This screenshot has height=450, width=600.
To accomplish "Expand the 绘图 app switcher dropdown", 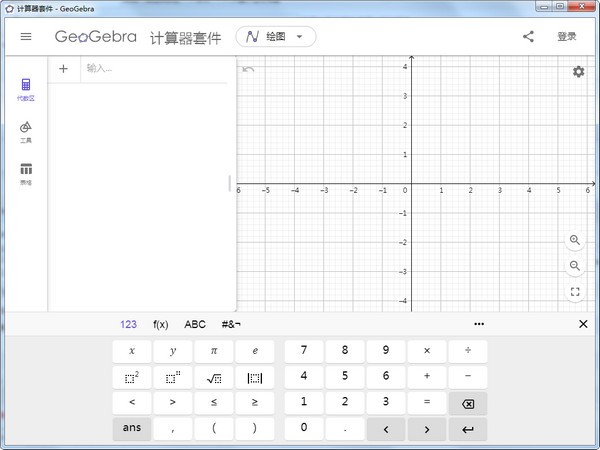I will pos(276,37).
